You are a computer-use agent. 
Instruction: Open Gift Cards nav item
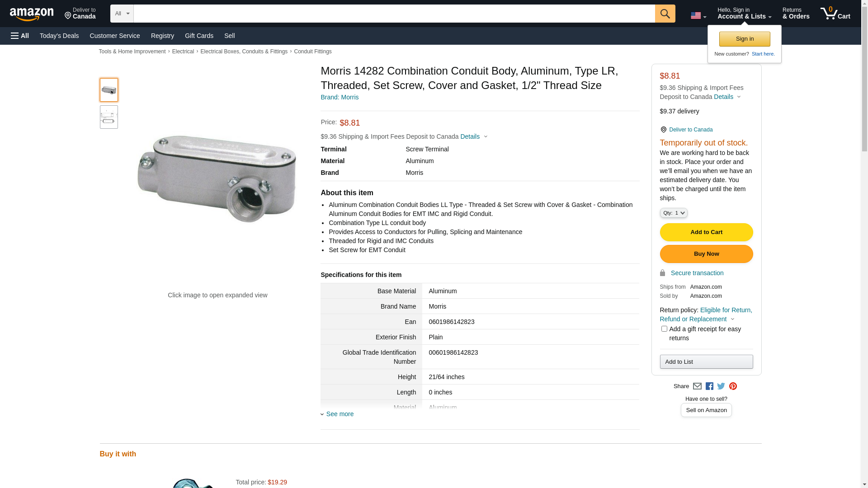coord(199,36)
